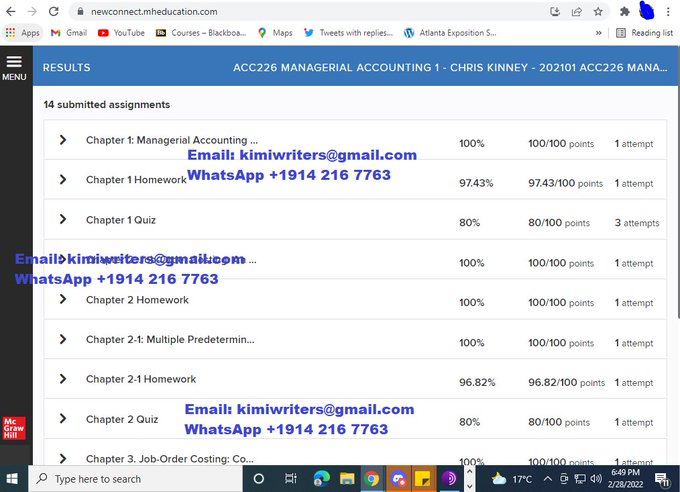The image size is (680, 492).
Task: Expand Chapter 1: Managerial Accounting row
Action: coord(63,140)
